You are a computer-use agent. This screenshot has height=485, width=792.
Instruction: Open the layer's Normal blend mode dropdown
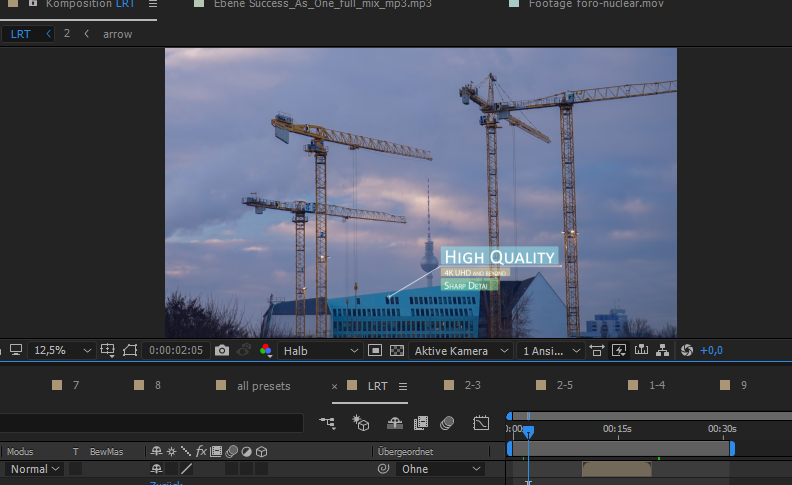point(35,469)
